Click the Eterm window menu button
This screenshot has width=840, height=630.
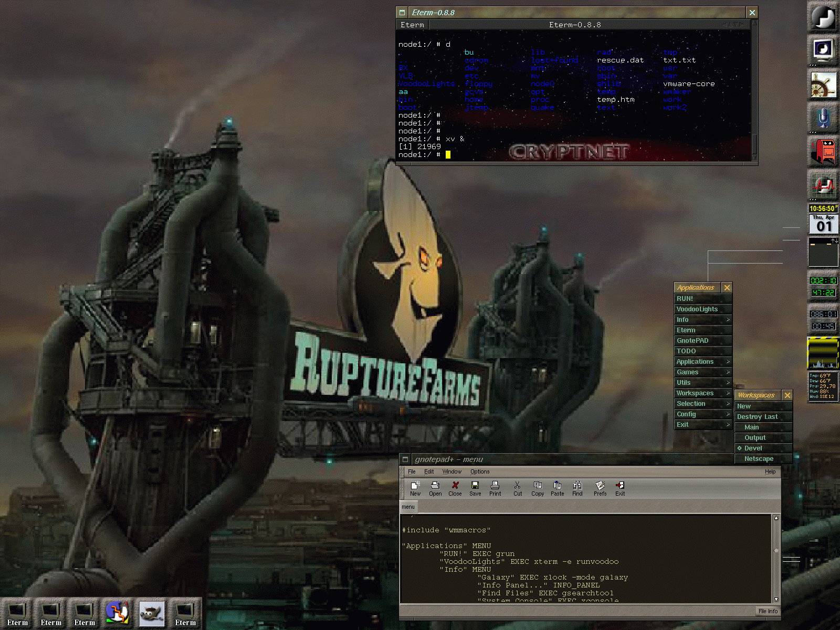click(x=402, y=13)
